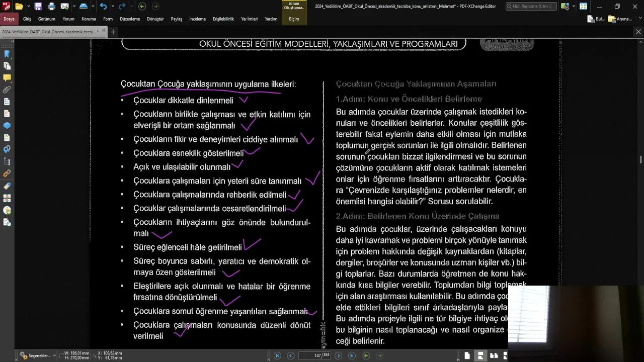Open the Düzenleme ribbon tab

tap(130, 19)
